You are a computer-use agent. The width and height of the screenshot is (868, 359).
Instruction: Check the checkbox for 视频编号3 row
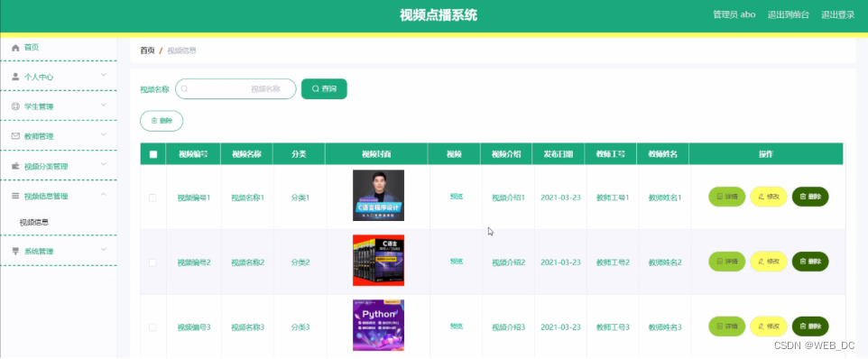coord(152,327)
